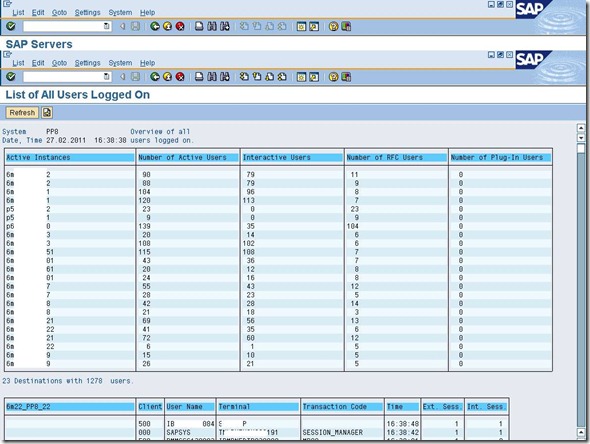Click Save icon in Users Logged On toolbar
The image size is (590, 444).
point(135,77)
